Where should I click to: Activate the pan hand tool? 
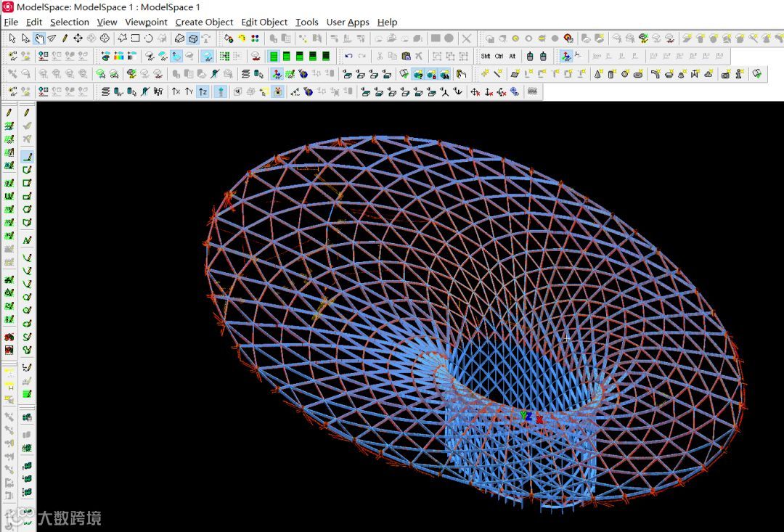click(x=39, y=38)
